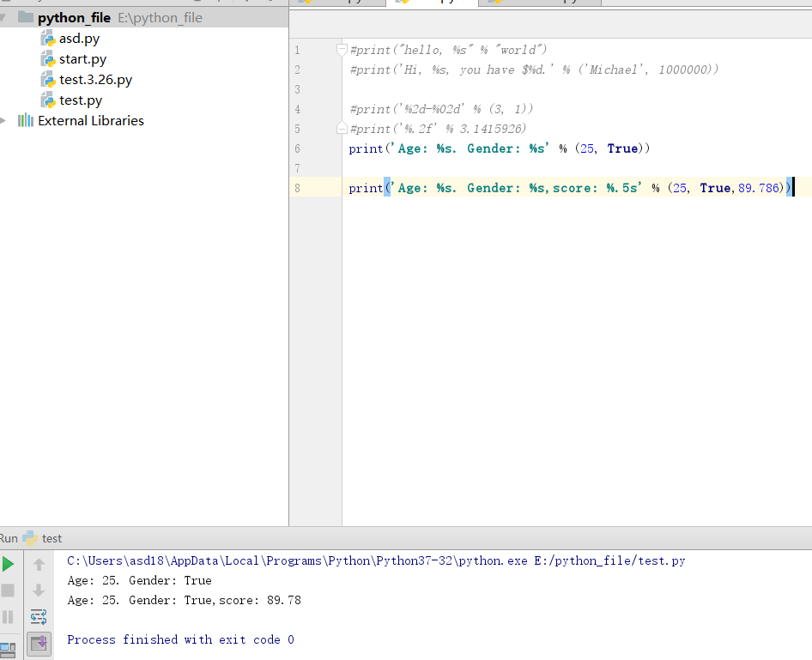Click 'score: %.5s' in line 8 string

click(x=595, y=188)
